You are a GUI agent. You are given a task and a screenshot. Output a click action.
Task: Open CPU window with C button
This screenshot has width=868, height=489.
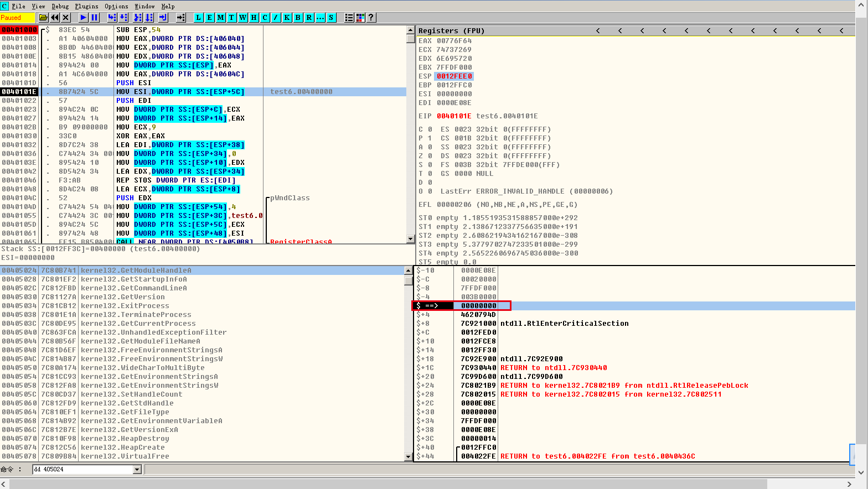265,18
